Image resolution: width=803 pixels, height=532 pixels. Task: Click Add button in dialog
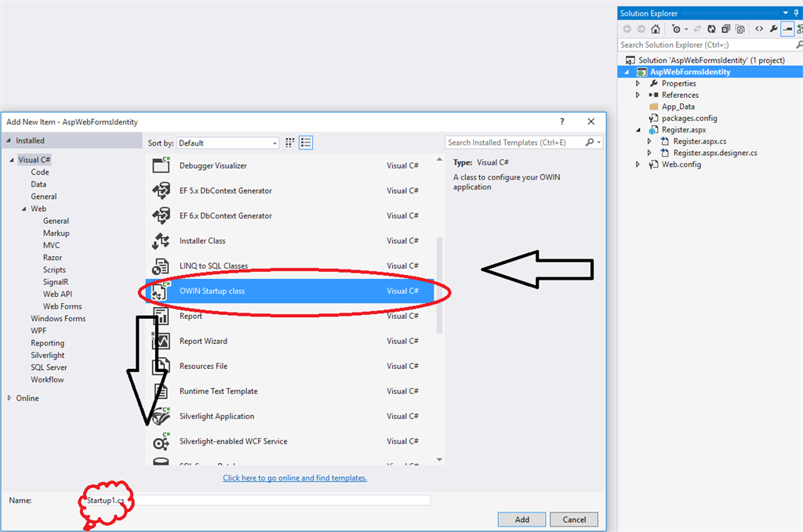[521, 519]
